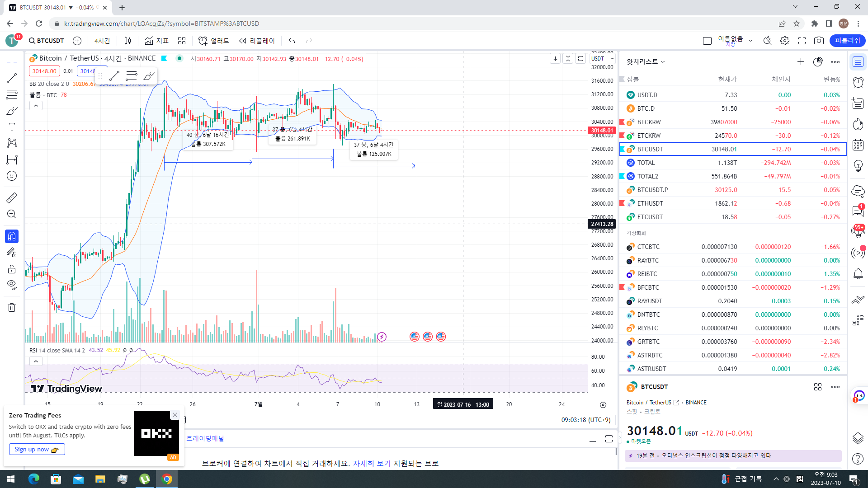
Task: Start bar replay mode
Action: click(257, 41)
